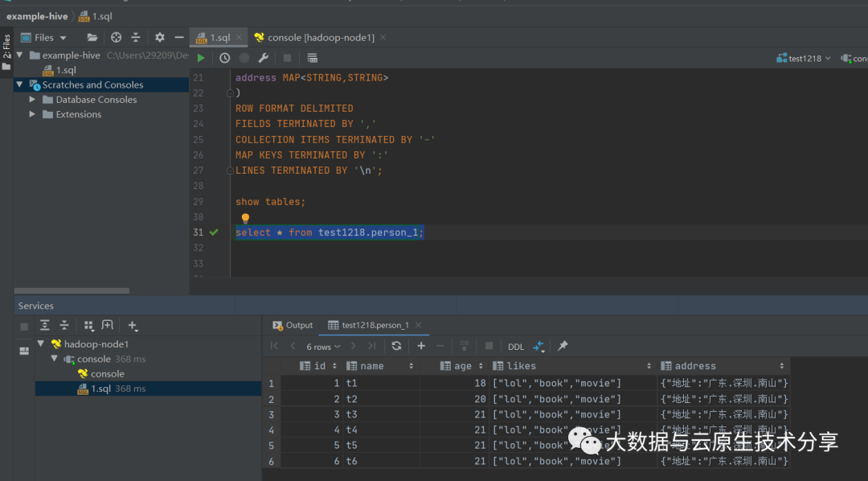Screen dimensions: 868x481
Task: Click the green check mark on line 31
Action: [x=214, y=232]
